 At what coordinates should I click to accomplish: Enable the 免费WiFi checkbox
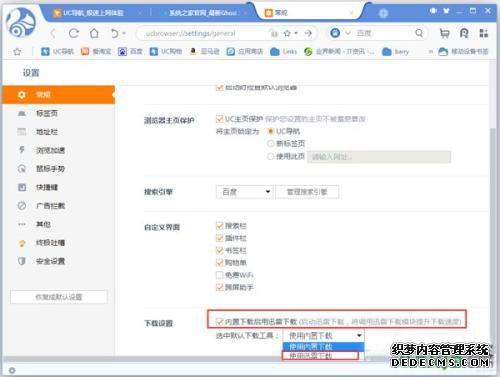pyautogui.click(x=219, y=275)
